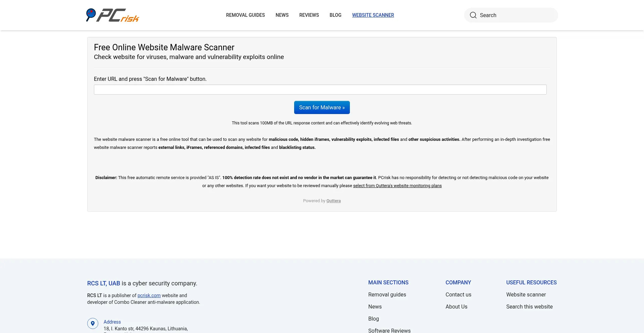Viewport: 644px width, 333px height.
Task: Open the Blog nav item
Action: click(x=335, y=15)
